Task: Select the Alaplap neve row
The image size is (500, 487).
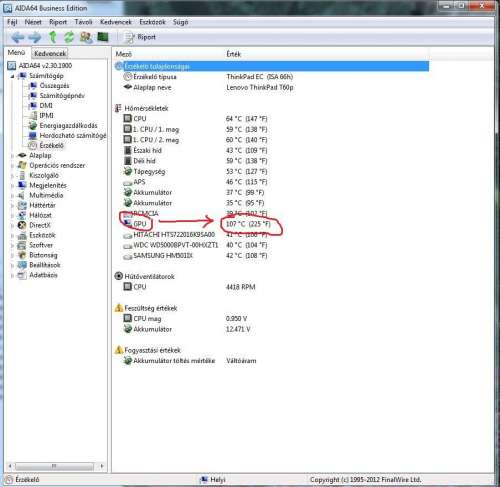Action: point(271,88)
